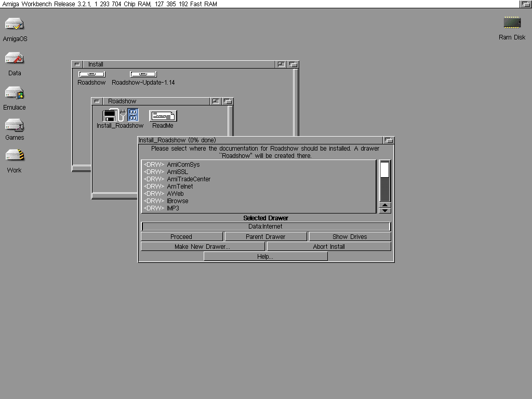Go up with Parent Drawer button
This screenshot has width=532, height=399.
pos(265,236)
